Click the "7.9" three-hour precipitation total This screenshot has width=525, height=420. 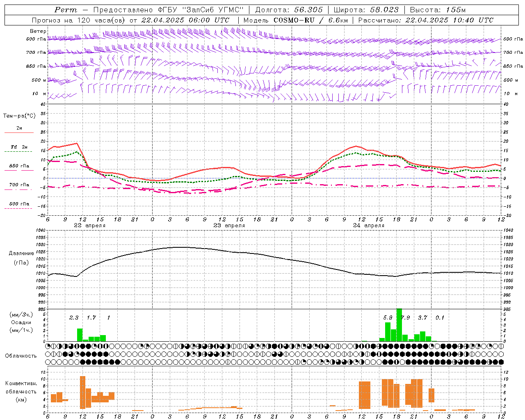pos(405,318)
